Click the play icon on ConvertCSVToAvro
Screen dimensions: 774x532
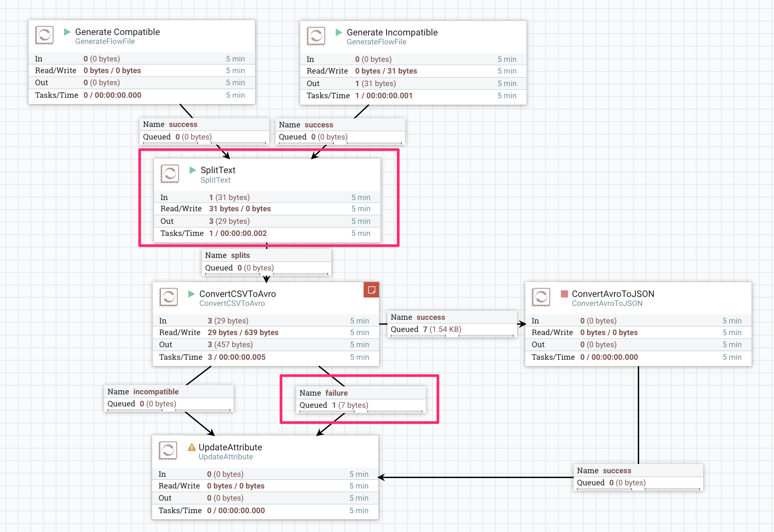191,294
